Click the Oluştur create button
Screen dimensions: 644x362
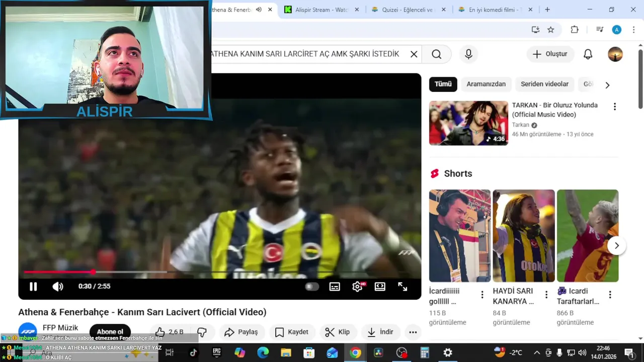(550, 54)
